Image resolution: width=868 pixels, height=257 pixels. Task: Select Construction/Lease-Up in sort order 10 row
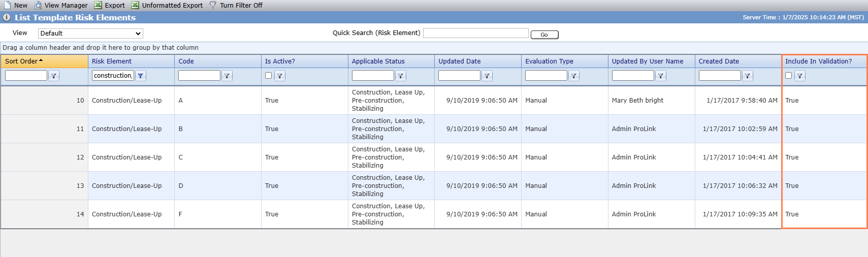coord(126,101)
